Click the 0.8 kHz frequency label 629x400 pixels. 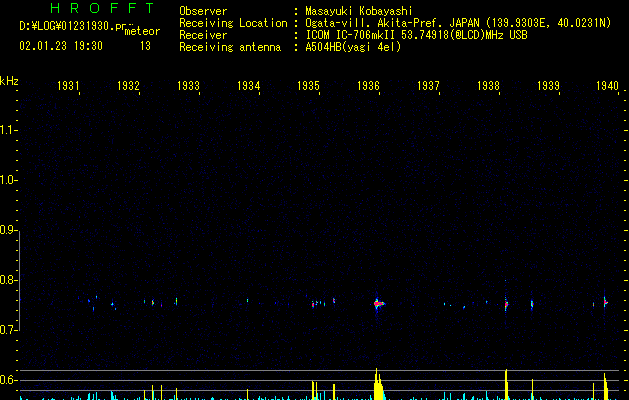tap(7, 280)
